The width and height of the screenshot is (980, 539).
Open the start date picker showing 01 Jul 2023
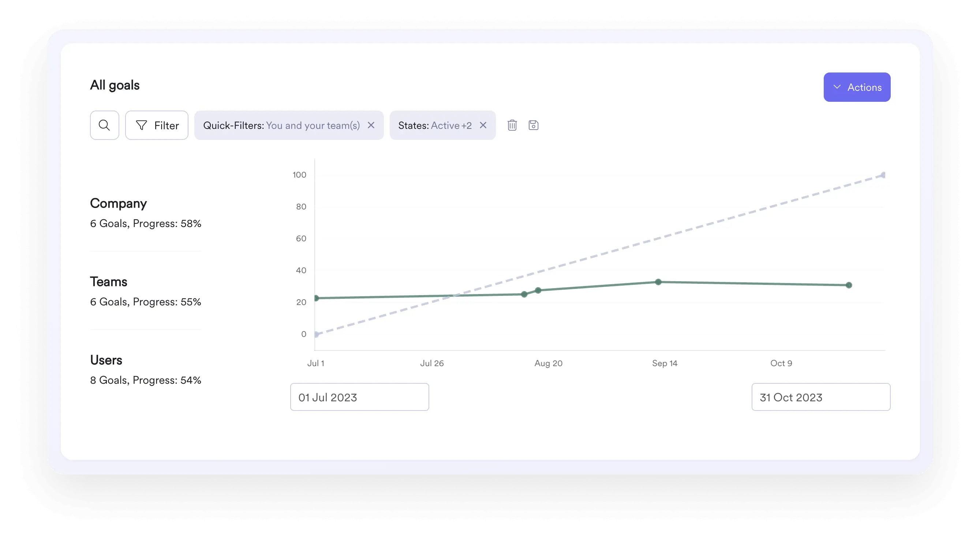coord(359,397)
